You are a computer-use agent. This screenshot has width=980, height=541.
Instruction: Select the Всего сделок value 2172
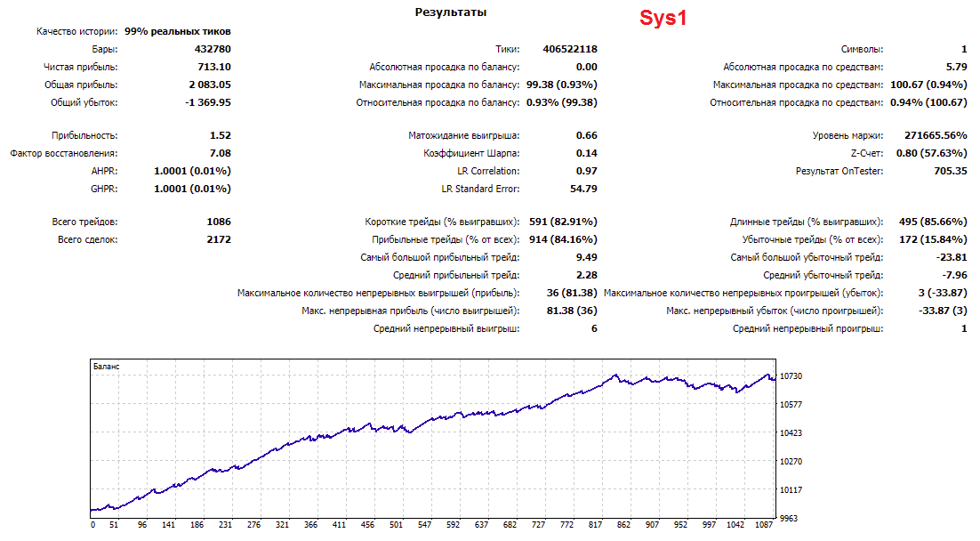[219, 239]
